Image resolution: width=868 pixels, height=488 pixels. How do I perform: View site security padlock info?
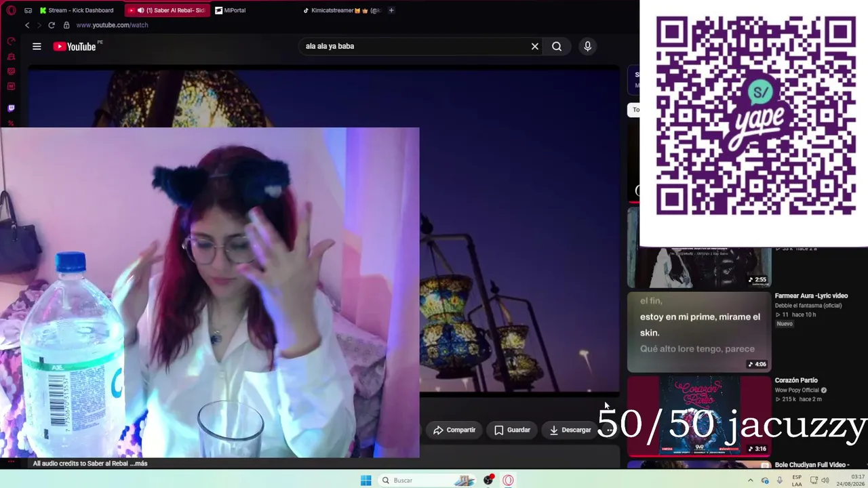(x=66, y=25)
